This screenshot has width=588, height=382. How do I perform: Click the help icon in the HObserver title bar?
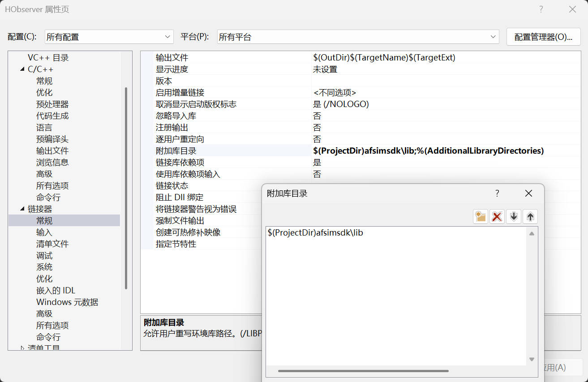pos(541,9)
